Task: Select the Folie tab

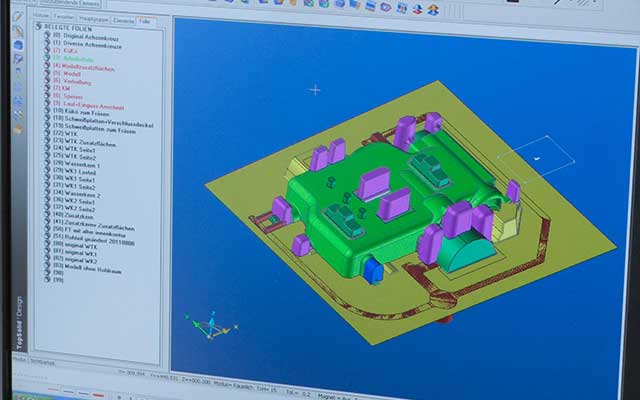Action: (x=144, y=20)
